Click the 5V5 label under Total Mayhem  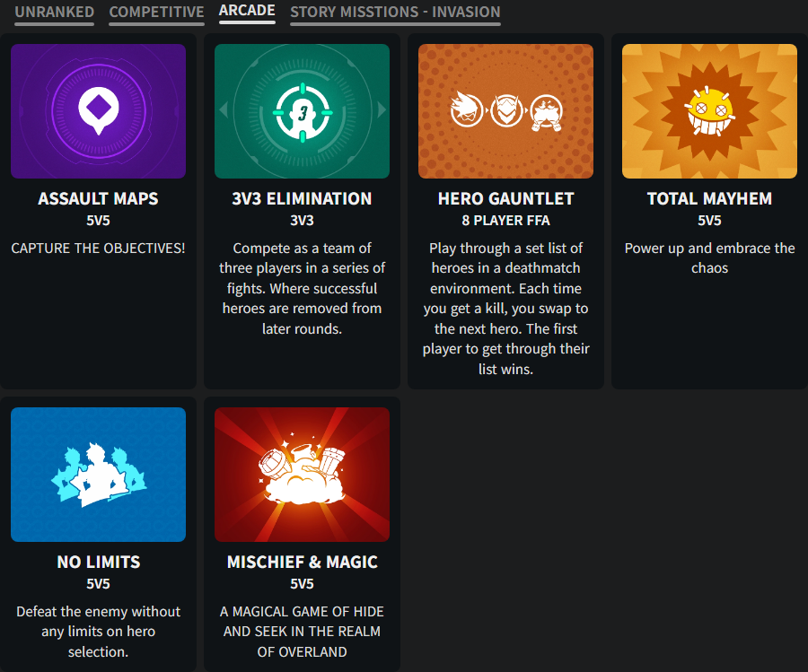(709, 221)
